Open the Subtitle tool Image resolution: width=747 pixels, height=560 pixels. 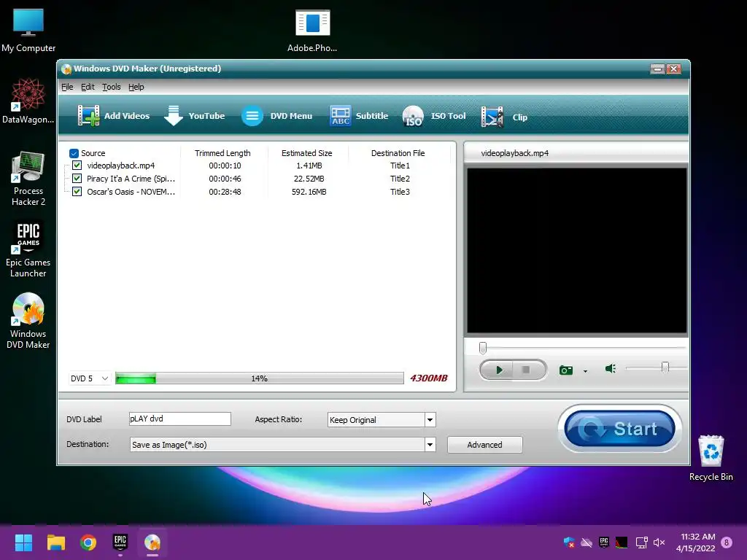coord(359,116)
